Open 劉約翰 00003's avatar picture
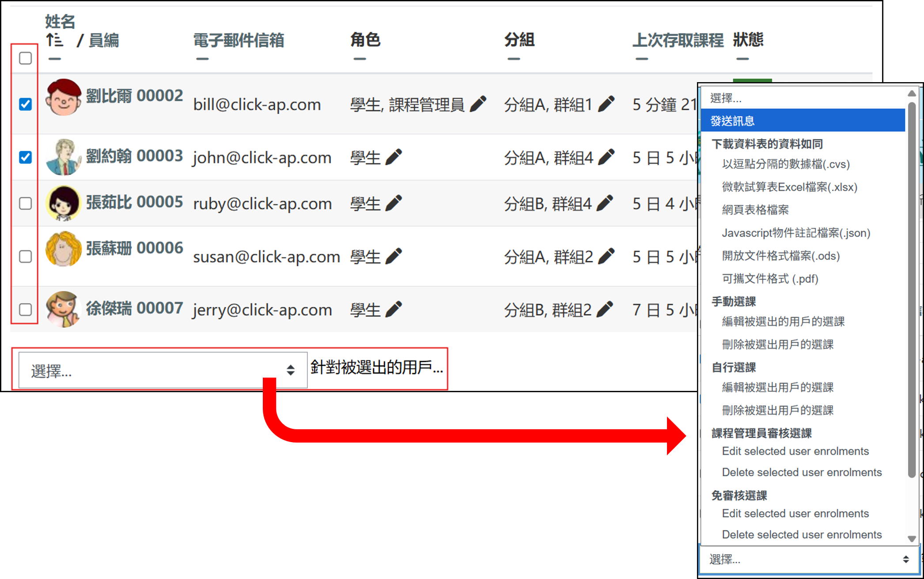 pyautogui.click(x=64, y=157)
